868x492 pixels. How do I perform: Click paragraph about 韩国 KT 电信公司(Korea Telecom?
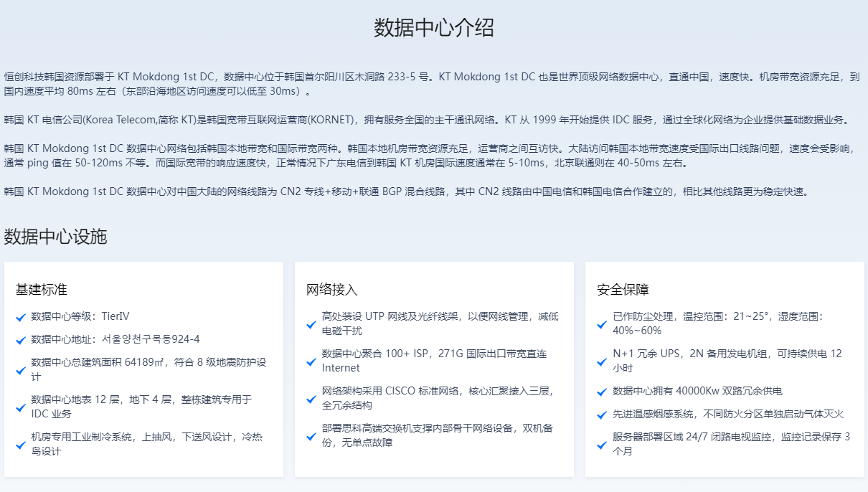click(427, 120)
